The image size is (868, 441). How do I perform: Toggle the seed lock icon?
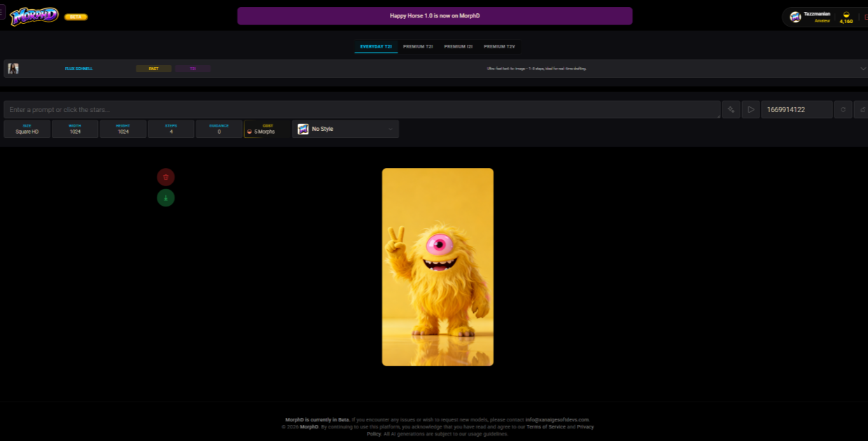(x=862, y=109)
